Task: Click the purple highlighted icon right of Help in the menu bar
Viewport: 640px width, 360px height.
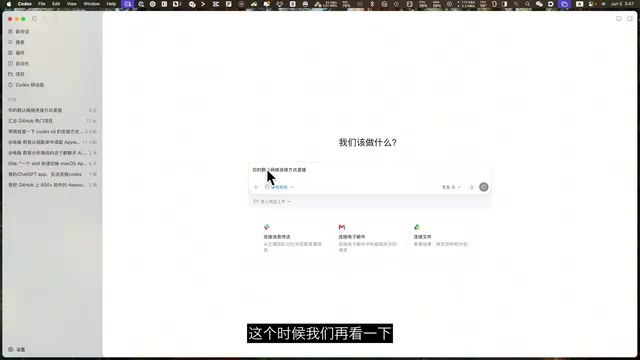Action: pyautogui.click(x=128, y=4)
